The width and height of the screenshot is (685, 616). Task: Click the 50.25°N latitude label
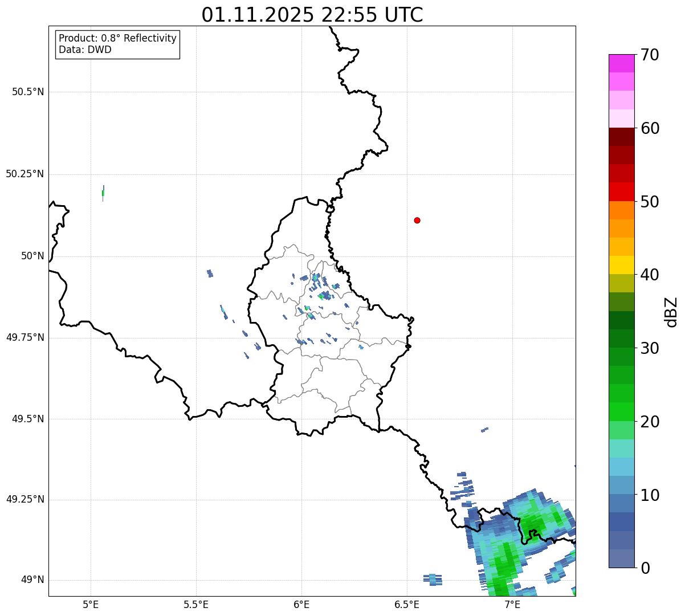point(25,174)
